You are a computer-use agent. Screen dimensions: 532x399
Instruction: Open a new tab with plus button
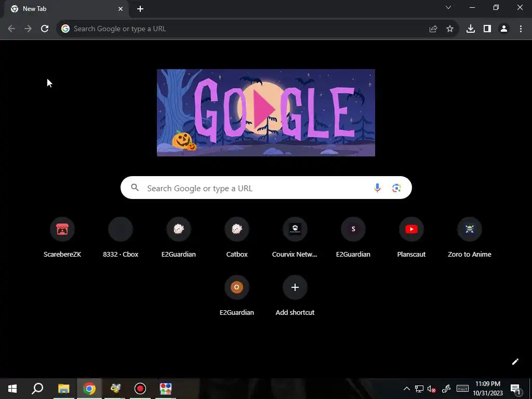pos(140,9)
